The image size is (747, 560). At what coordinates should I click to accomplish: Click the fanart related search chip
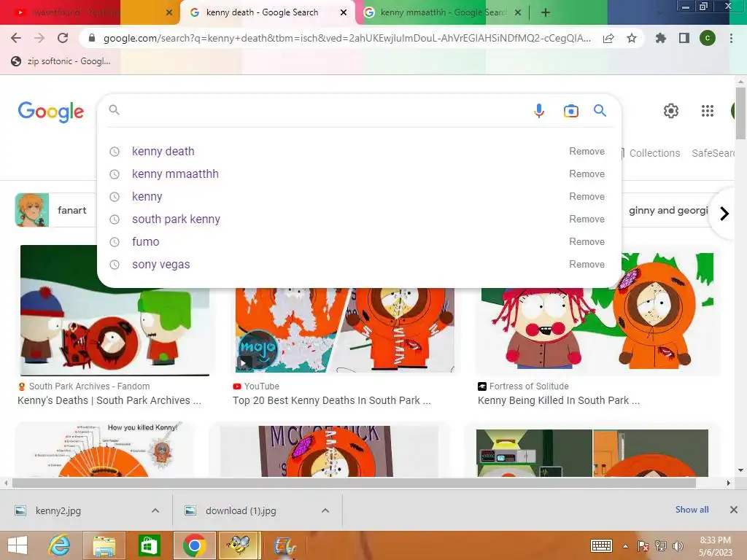[x=55, y=210]
